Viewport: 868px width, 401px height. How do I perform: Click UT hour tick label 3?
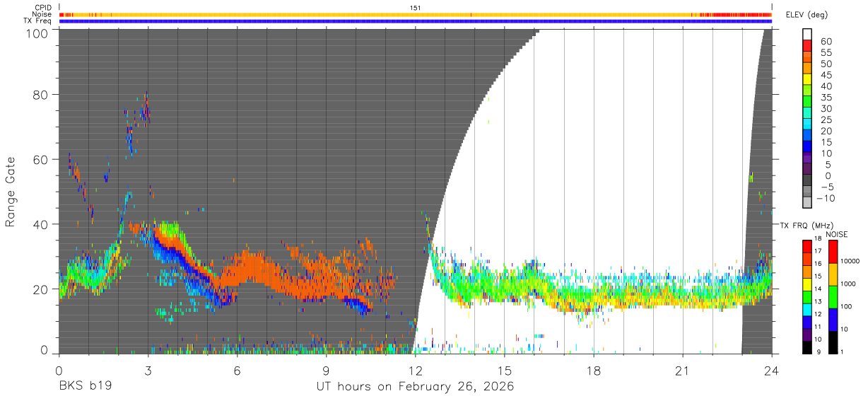point(148,371)
